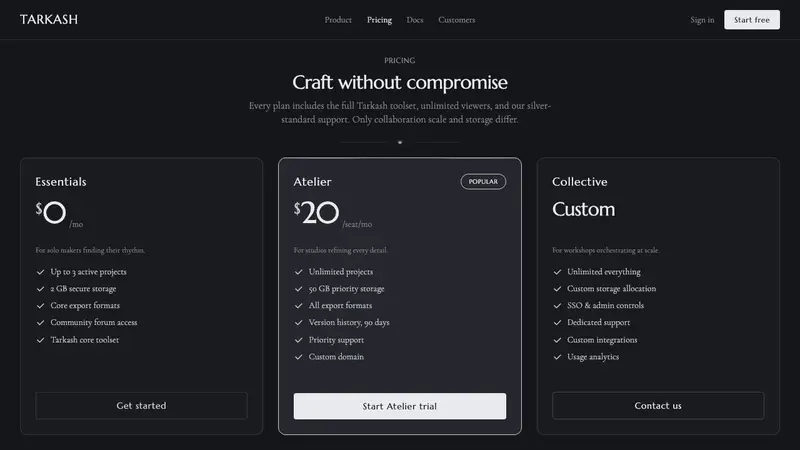Screen dimensions: 800x450
Task: Click checkmark beside 2 GB secure storage
Action: click(40, 289)
